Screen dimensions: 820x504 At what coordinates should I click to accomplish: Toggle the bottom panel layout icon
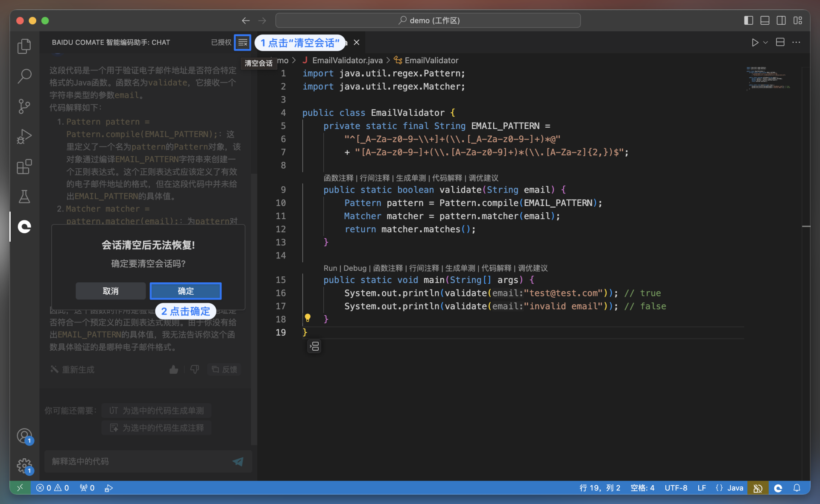[x=765, y=21]
